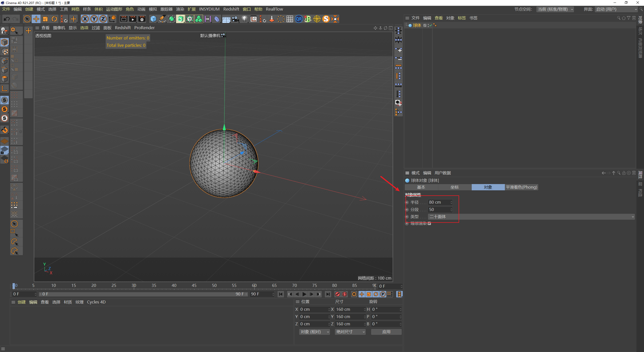Click the 应用 button
Image resolution: width=644 pixels, height=352 pixels.
[x=386, y=332]
